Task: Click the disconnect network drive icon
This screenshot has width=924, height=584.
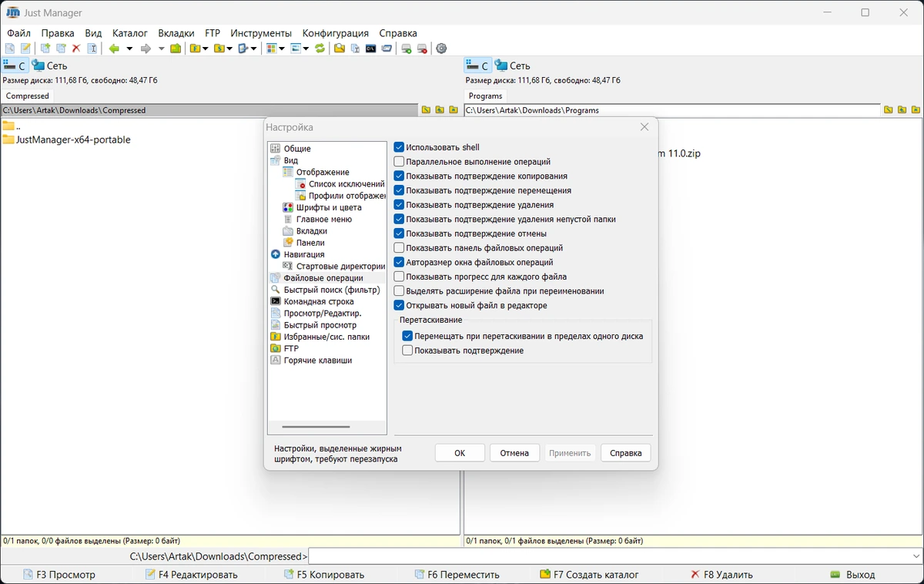Action: [x=422, y=49]
